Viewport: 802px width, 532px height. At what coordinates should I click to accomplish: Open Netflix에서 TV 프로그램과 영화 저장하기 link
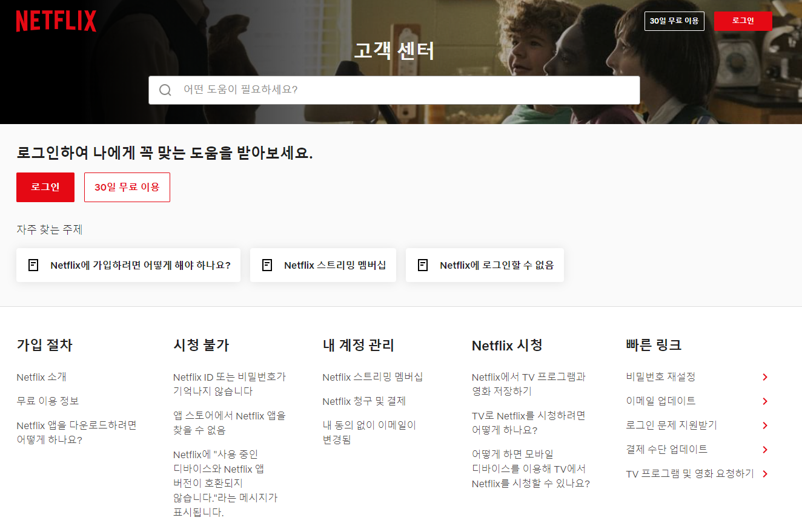tap(529, 384)
